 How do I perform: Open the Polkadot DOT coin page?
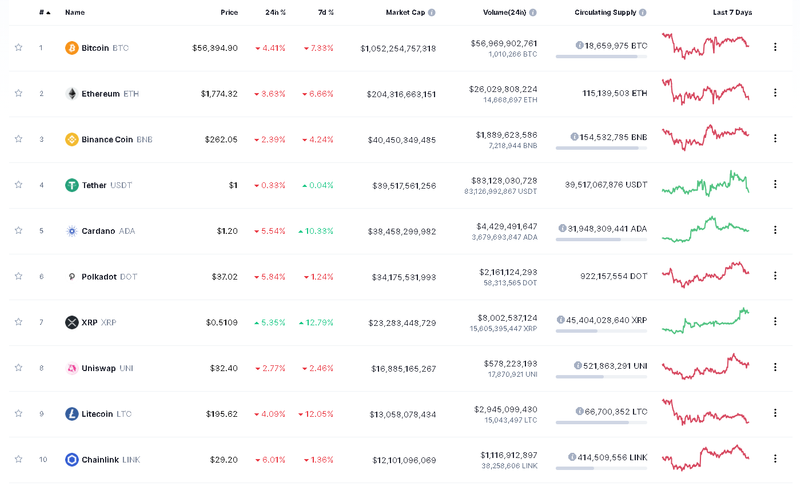109,276
